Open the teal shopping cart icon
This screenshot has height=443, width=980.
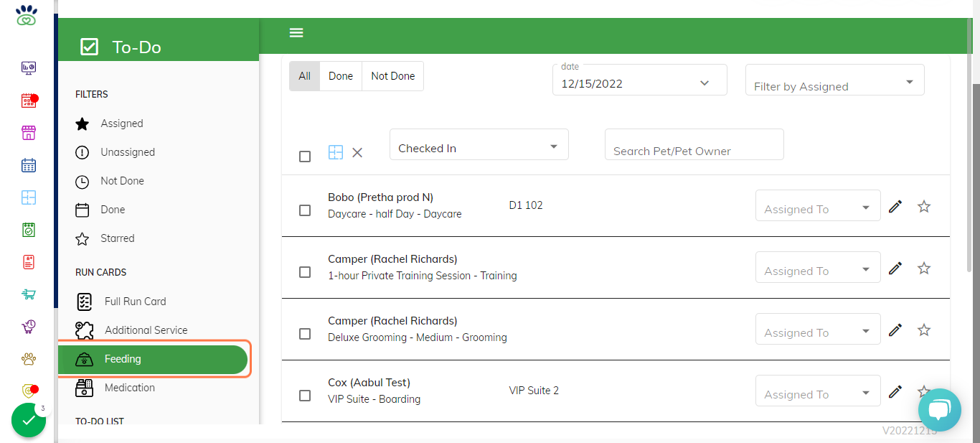28,294
